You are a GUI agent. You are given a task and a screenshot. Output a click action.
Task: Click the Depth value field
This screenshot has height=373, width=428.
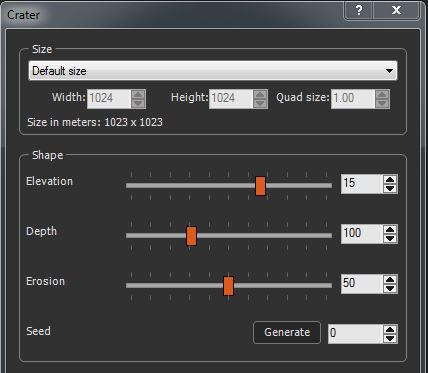click(x=361, y=233)
